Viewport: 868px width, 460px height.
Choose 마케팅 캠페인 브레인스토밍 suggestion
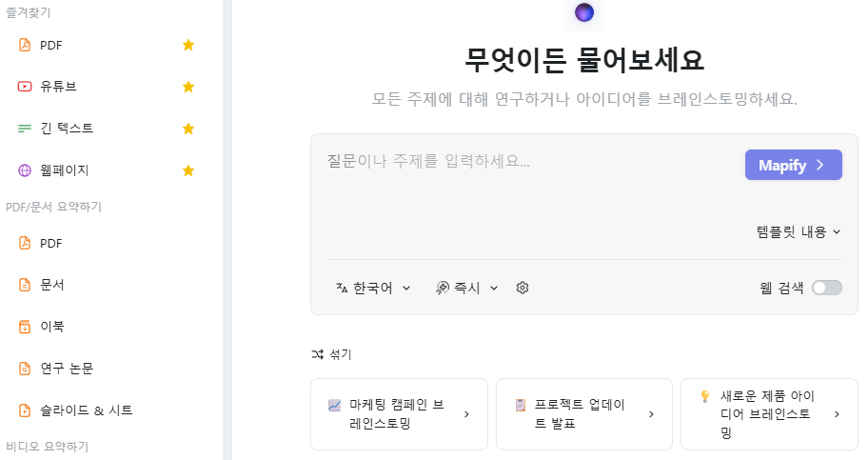click(399, 414)
